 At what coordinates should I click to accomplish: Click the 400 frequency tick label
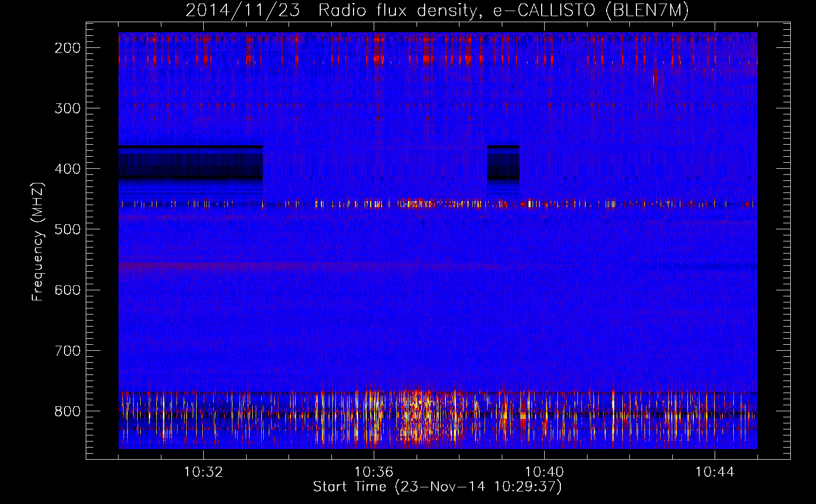(68, 169)
